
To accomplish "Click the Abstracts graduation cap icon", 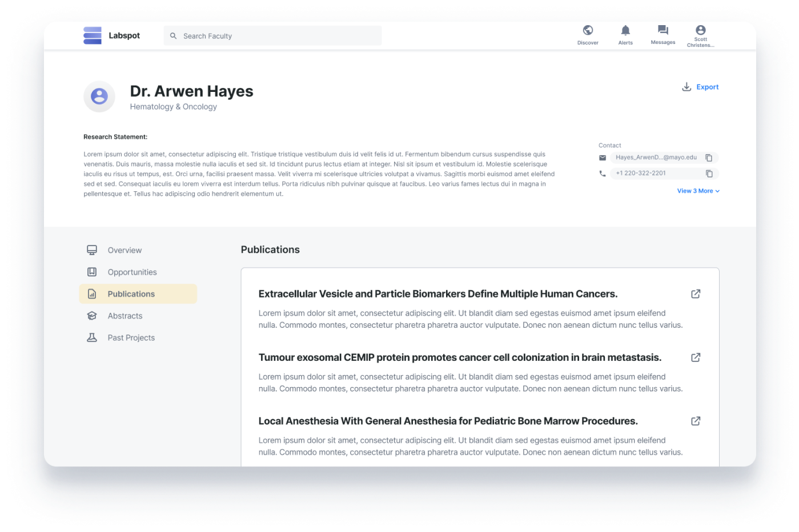I will (x=92, y=316).
